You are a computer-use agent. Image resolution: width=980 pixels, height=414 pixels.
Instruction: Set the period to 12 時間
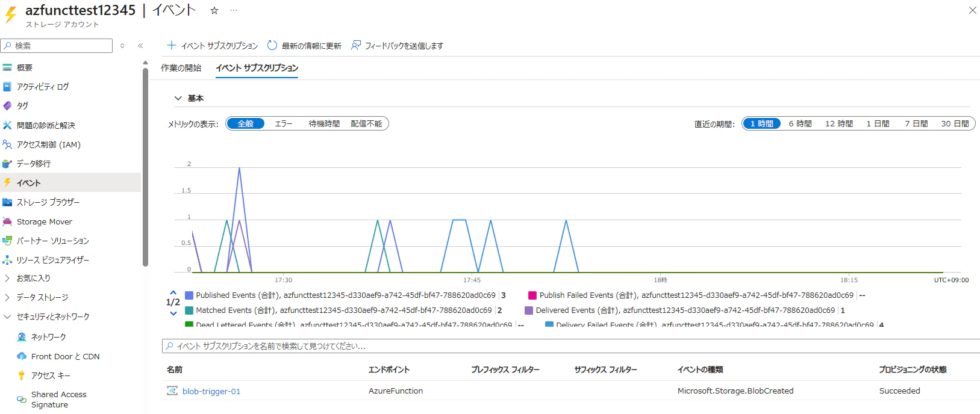[x=839, y=124]
